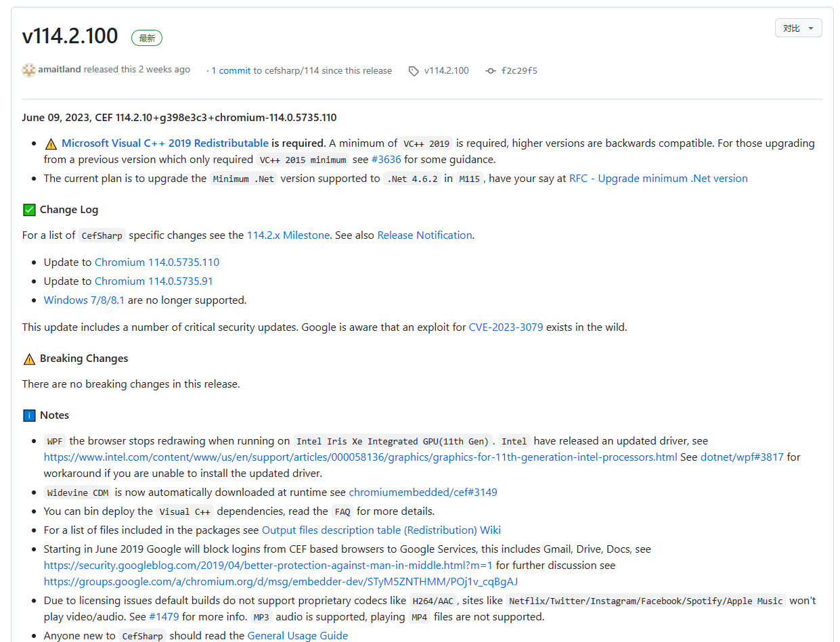Open the security.googleblog.com URL
The image size is (840, 642).
pyautogui.click(x=268, y=566)
